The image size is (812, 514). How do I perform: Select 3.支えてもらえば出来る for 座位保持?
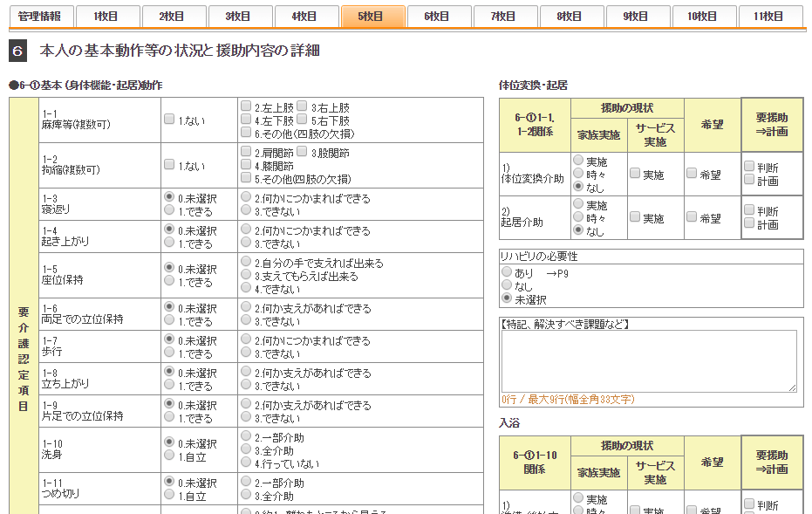[247, 277]
